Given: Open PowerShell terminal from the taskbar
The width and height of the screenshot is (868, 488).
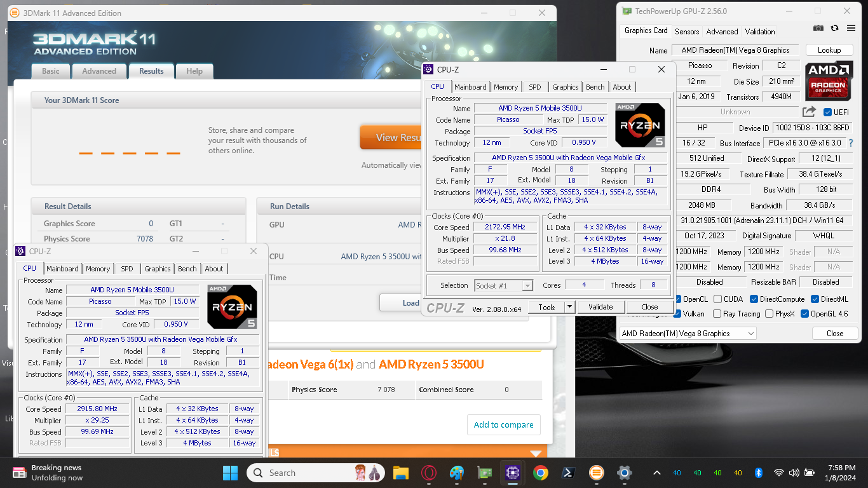Looking at the screenshot, I should click(569, 473).
